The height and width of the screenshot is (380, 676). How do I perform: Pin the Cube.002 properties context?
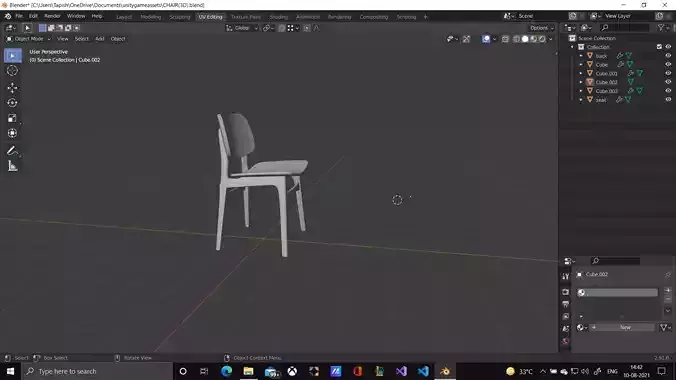[668, 274]
